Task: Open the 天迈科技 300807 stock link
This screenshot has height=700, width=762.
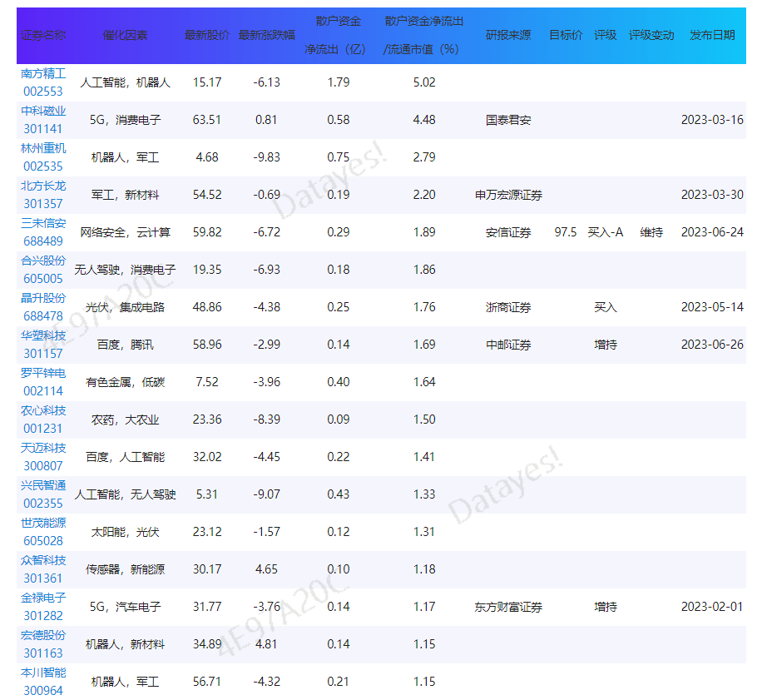Action: coord(43,457)
